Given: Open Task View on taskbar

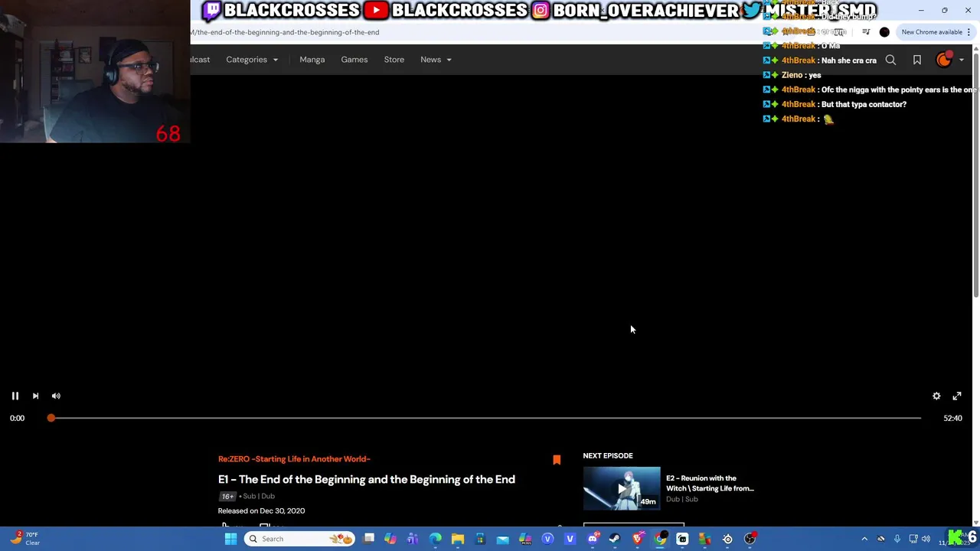Looking at the screenshot, I should [x=368, y=539].
